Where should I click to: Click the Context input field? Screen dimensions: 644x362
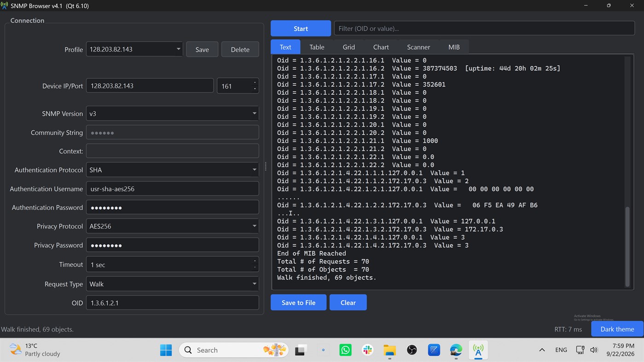point(172,151)
